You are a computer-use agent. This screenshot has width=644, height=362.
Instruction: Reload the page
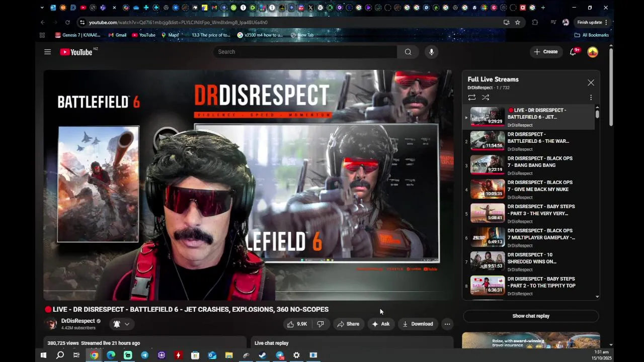67,22
